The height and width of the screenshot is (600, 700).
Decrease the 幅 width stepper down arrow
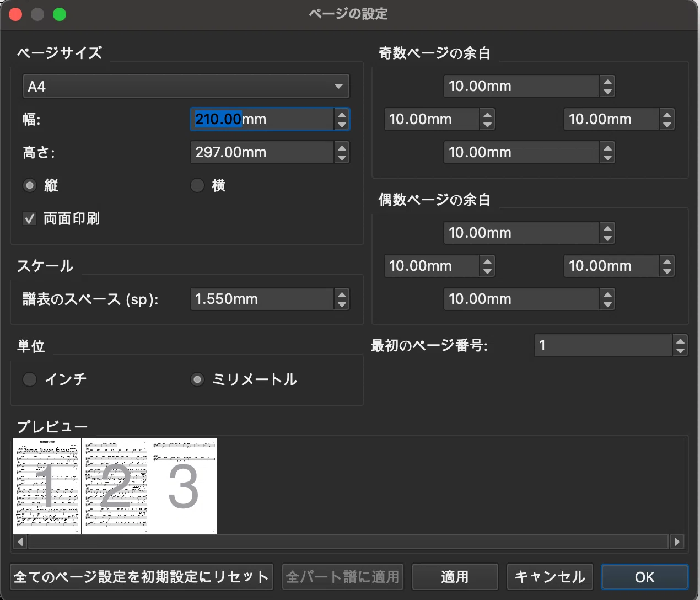tap(342, 125)
